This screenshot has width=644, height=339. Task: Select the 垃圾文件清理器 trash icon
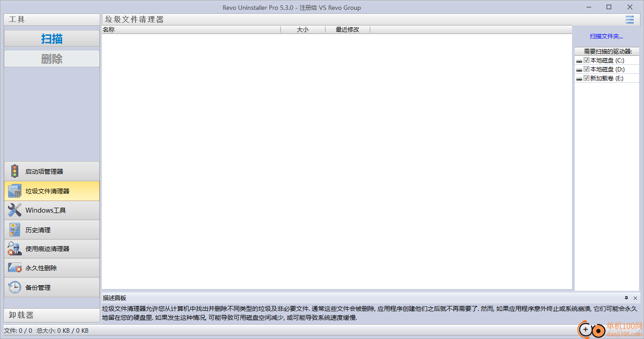15,191
